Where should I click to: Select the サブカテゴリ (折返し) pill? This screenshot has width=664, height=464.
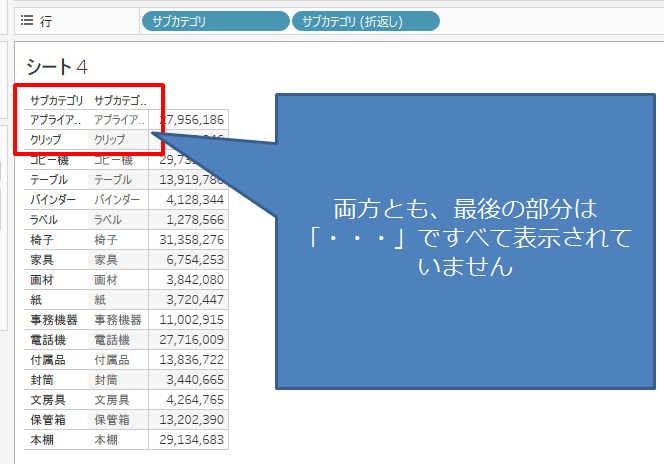[x=365, y=21]
